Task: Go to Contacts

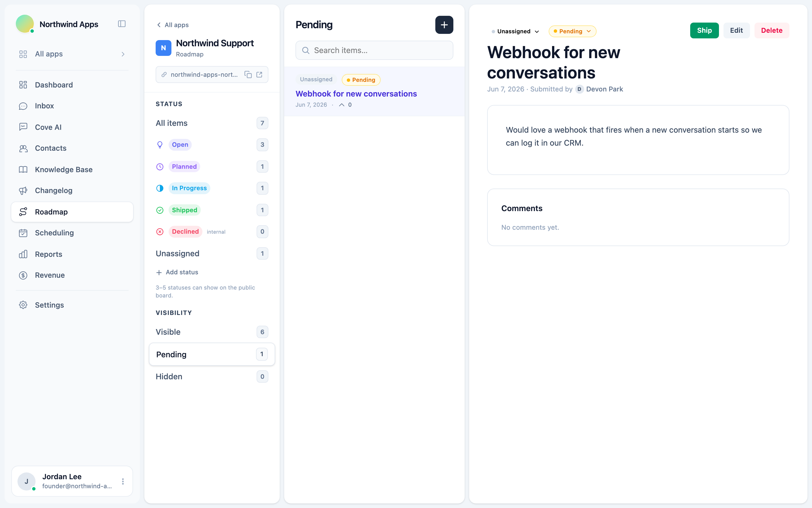Action: (x=72, y=148)
